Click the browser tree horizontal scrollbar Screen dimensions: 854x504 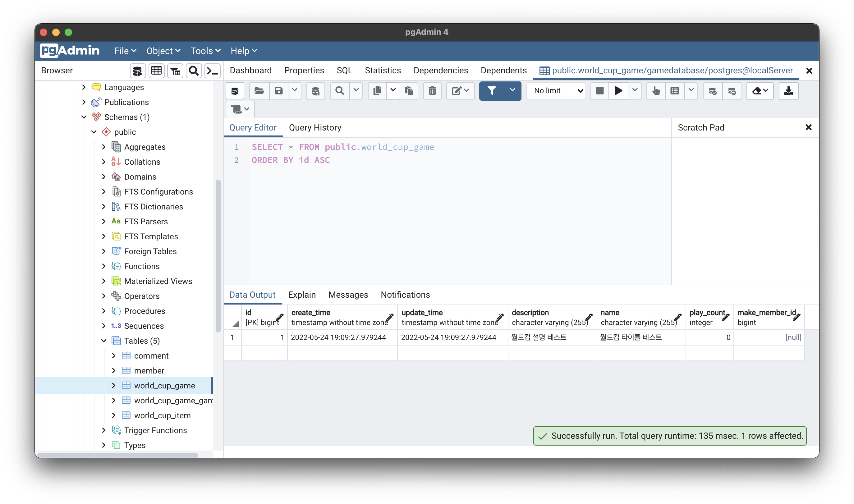pyautogui.click(x=118, y=455)
